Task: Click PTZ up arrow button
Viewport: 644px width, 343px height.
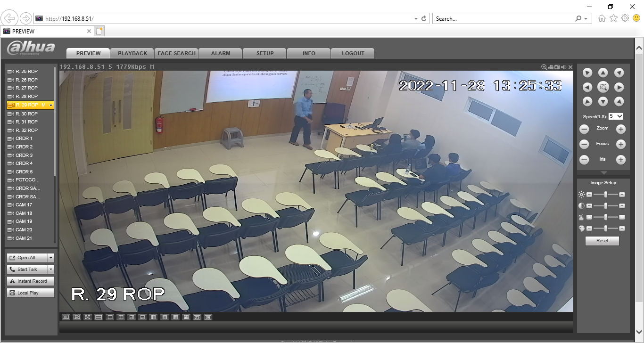Action: tap(603, 73)
